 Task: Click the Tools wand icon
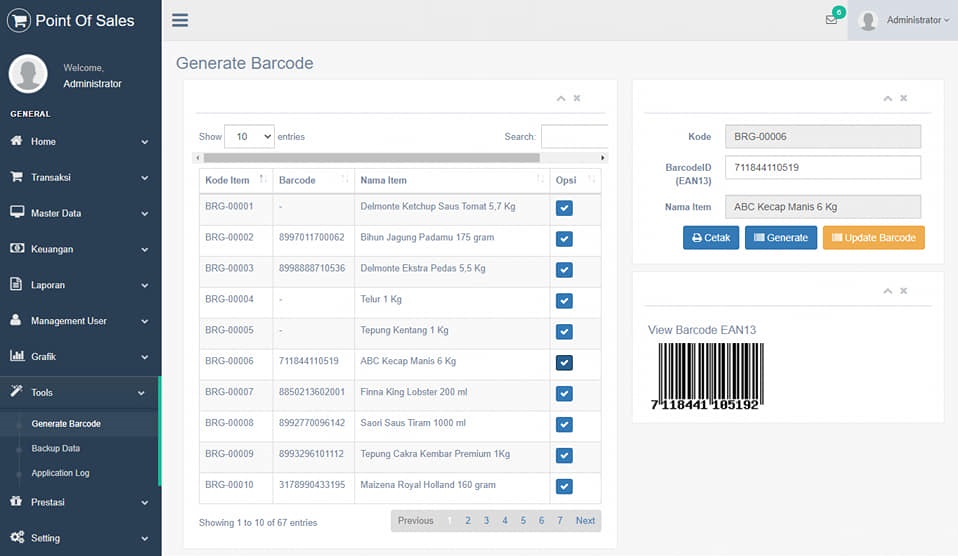[x=16, y=391]
